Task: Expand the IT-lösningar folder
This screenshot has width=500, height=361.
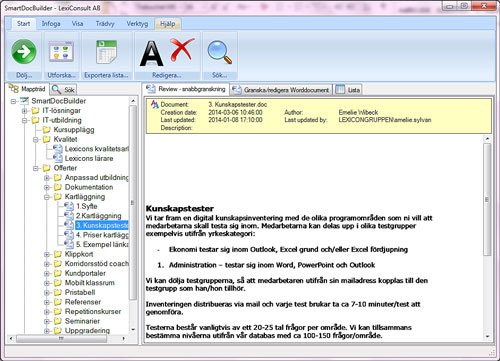Action: tap(25, 111)
